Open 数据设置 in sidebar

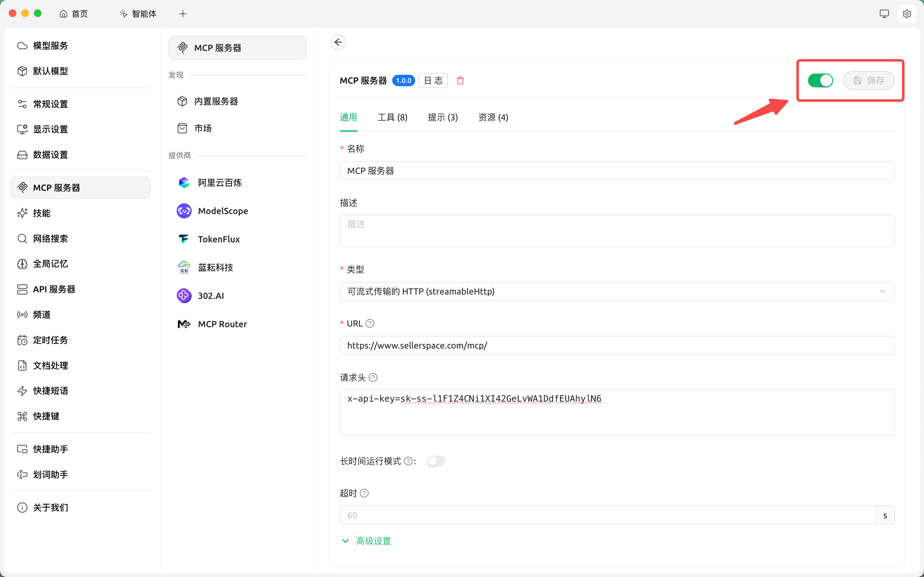click(80, 155)
